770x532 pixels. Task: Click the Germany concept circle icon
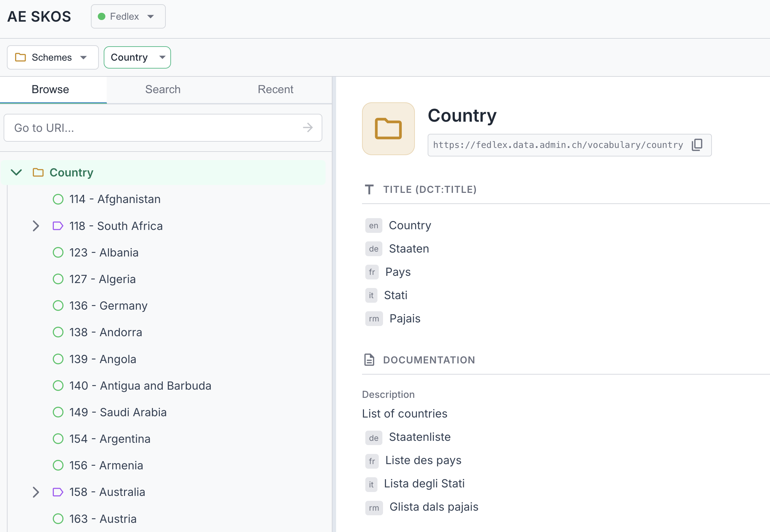click(58, 306)
